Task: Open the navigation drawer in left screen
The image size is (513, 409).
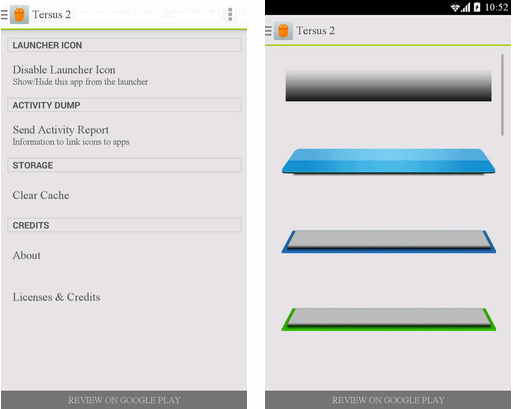Action: 4,15
